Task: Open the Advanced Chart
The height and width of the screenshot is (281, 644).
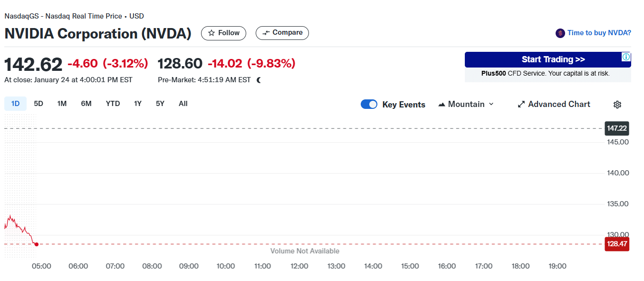Action: pos(554,104)
